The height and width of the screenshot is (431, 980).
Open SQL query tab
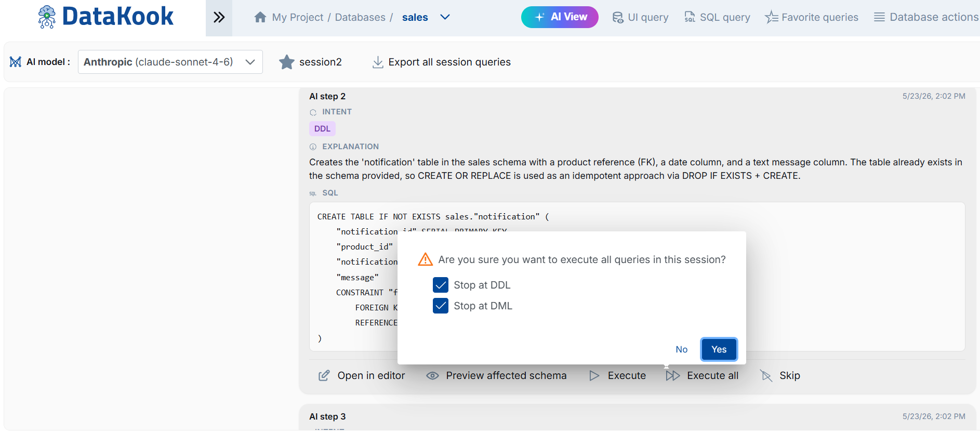point(718,17)
